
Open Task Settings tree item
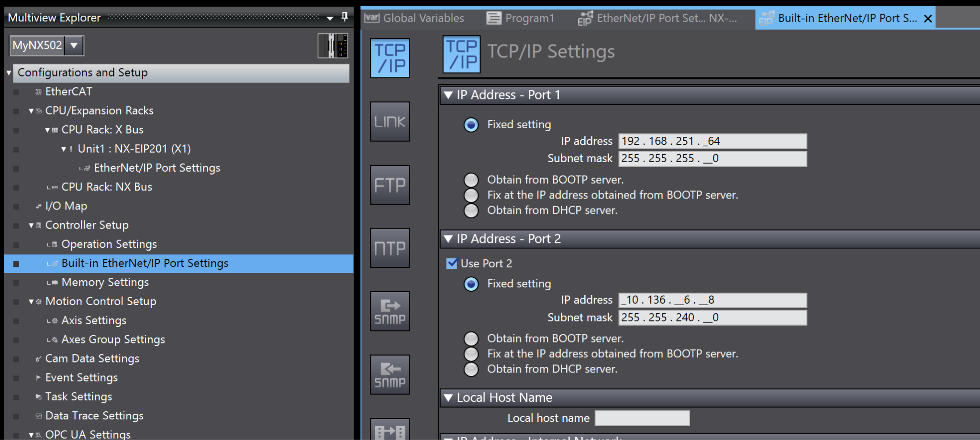tap(78, 397)
